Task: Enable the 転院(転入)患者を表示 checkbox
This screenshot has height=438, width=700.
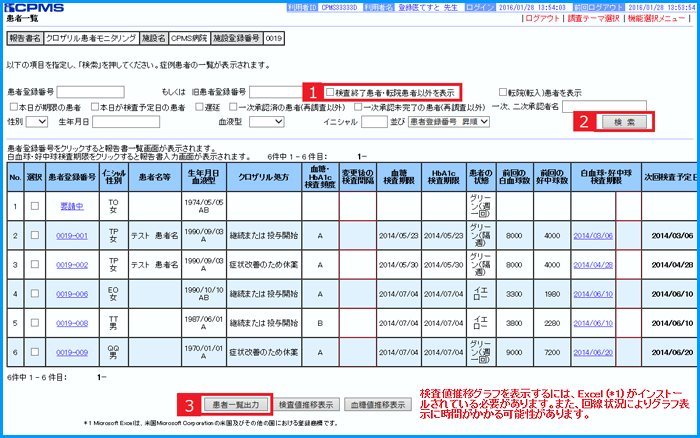Action: point(502,92)
